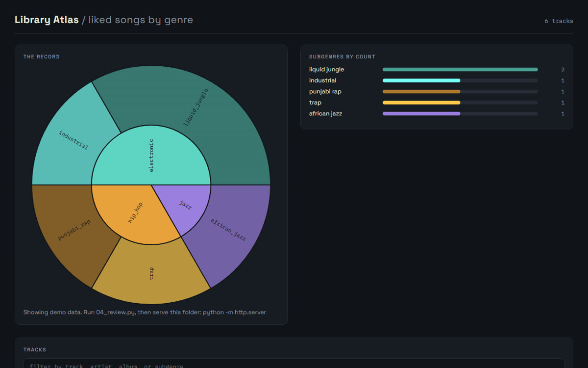
Task: Click the brown punjabi rap count bar
Action: click(421, 91)
